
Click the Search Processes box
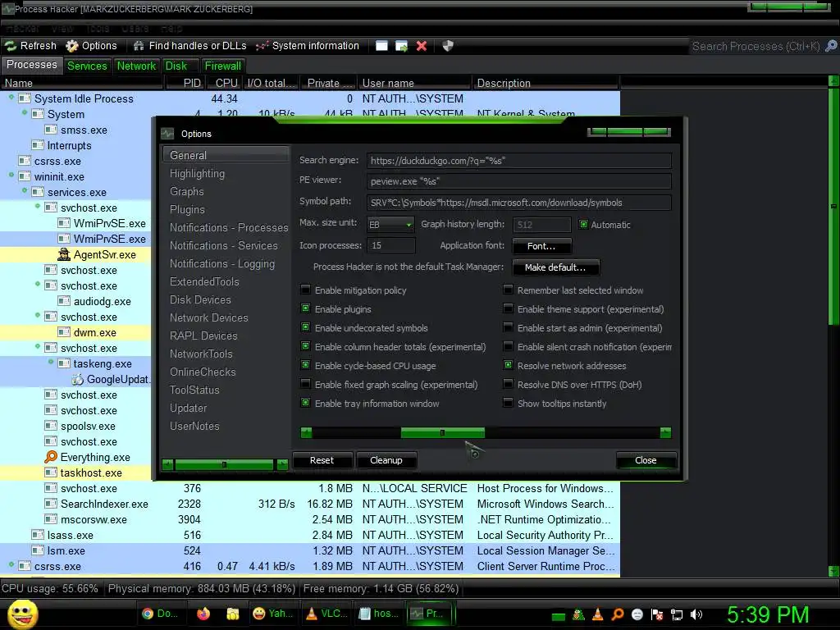(x=756, y=46)
